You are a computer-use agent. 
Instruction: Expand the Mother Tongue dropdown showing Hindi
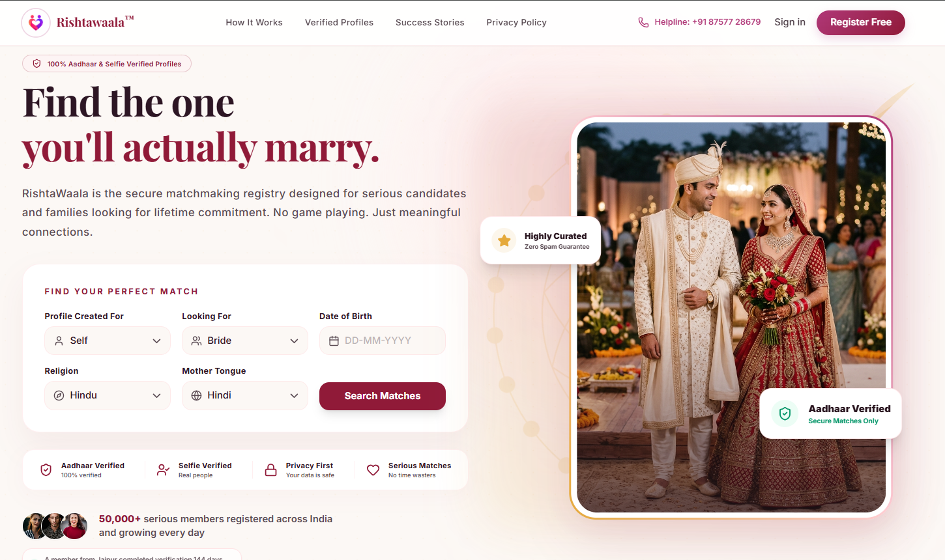pyautogui.click(x=245, y=395)
